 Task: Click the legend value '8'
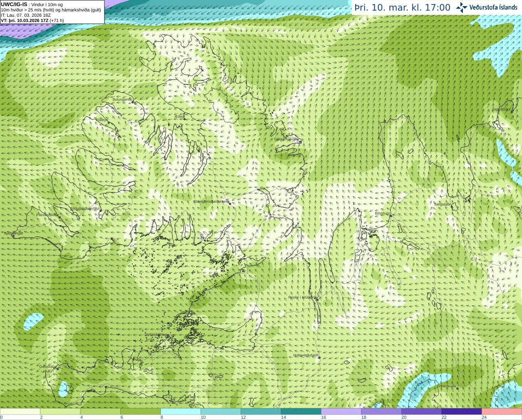[x=162, y=417]
